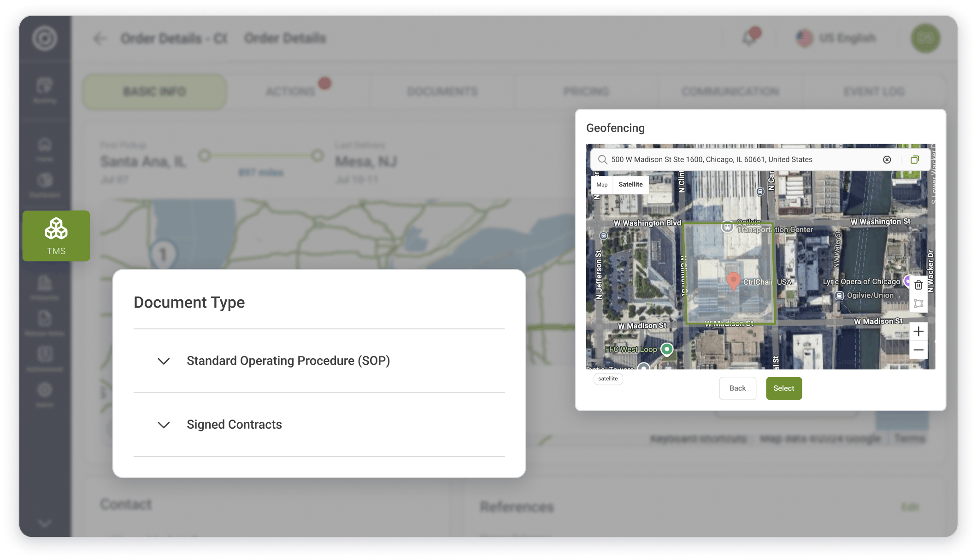Viewport: 977px width, 560px height.
Task: Click the green geofence rectangle on map
Action: (729, 274)
